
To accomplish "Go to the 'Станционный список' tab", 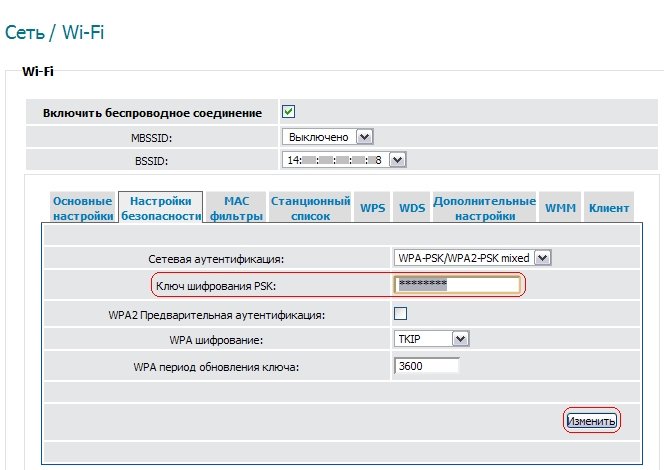I will pyautogui.click(x=310, y=207).
